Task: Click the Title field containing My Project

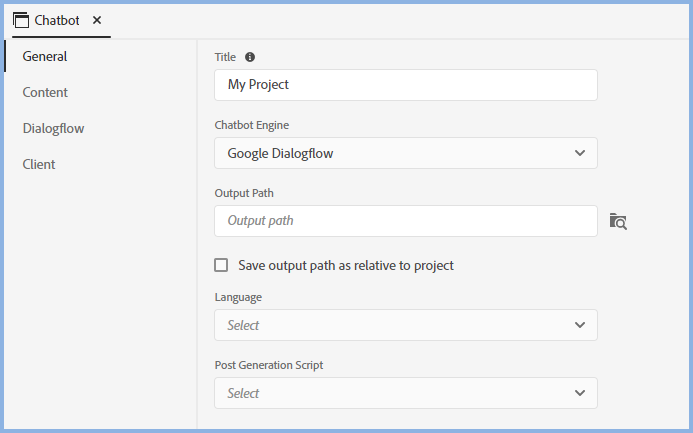Action: [x=405, y=85]
